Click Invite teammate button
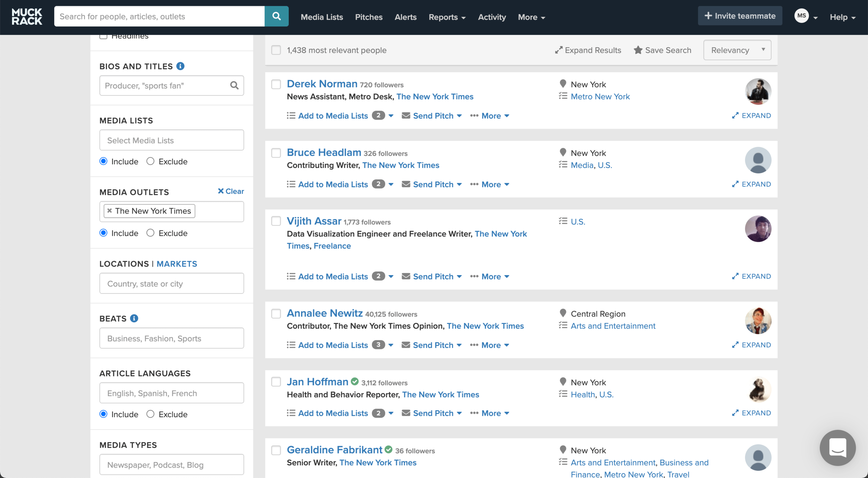This screenshot has width=868, height=478. click(x=740, y=16)
